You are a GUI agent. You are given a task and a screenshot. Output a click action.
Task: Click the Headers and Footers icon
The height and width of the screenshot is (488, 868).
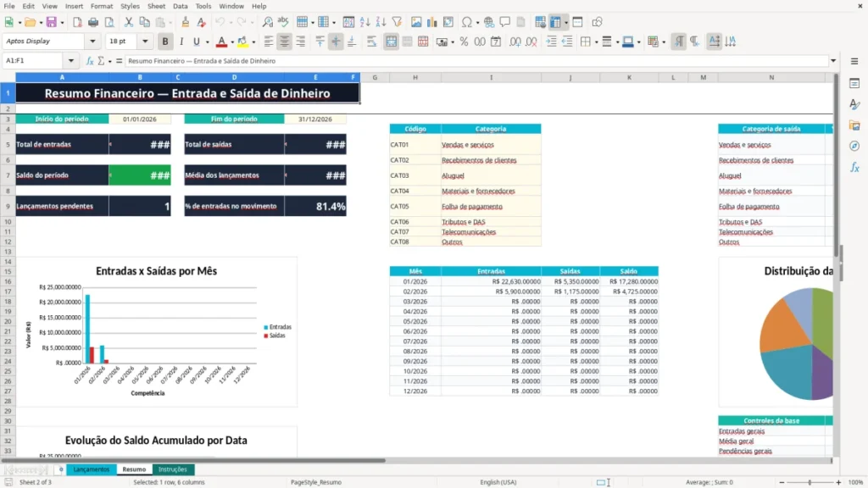(577, 22)
